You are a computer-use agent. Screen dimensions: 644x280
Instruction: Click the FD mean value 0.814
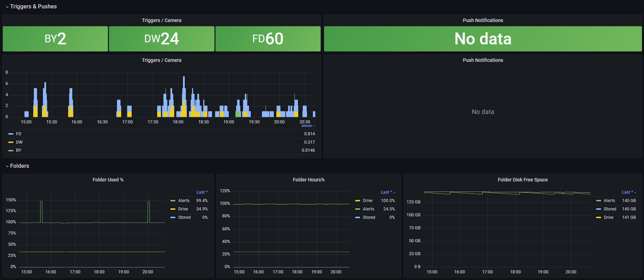pyautogui.click(x=309, y=134)
